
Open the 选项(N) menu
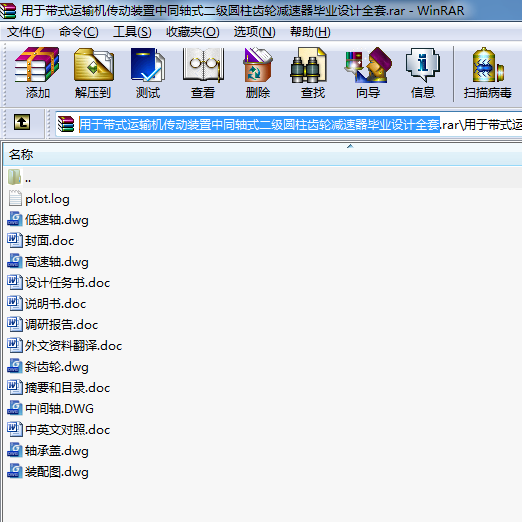click(x=254, y=32)
